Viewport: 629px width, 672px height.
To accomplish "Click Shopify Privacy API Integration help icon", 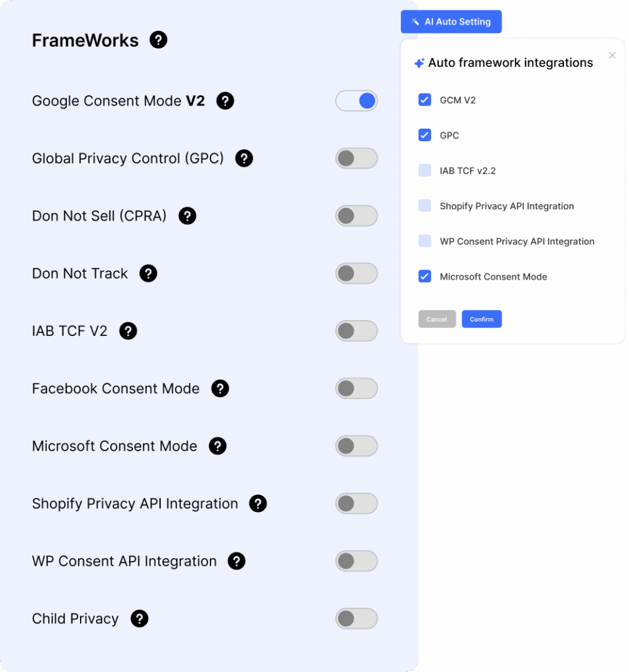I will pyautogui.click(x=258, y=503).
